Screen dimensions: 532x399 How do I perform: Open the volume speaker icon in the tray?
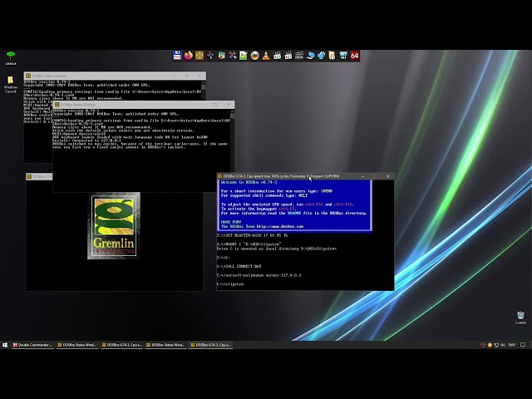[x=503, y=345]
